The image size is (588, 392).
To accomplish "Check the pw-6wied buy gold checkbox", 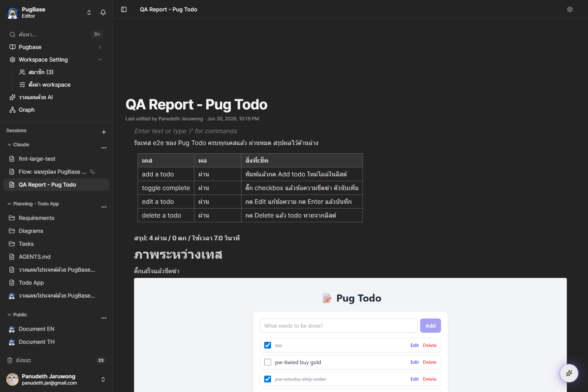I will click(x=268, y=362).
